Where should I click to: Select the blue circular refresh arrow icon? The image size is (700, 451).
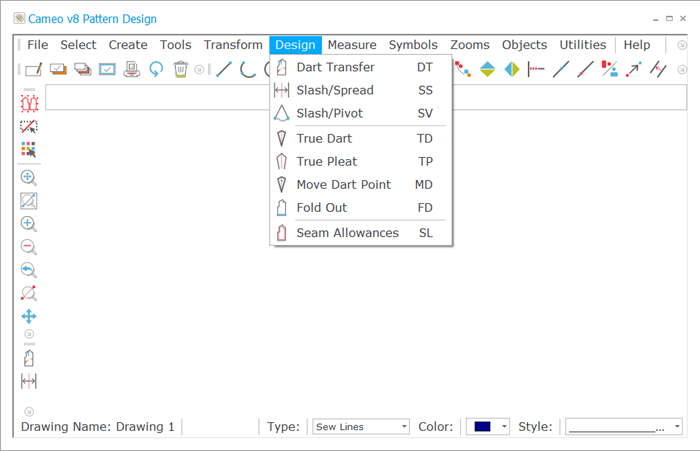(156, 69)
